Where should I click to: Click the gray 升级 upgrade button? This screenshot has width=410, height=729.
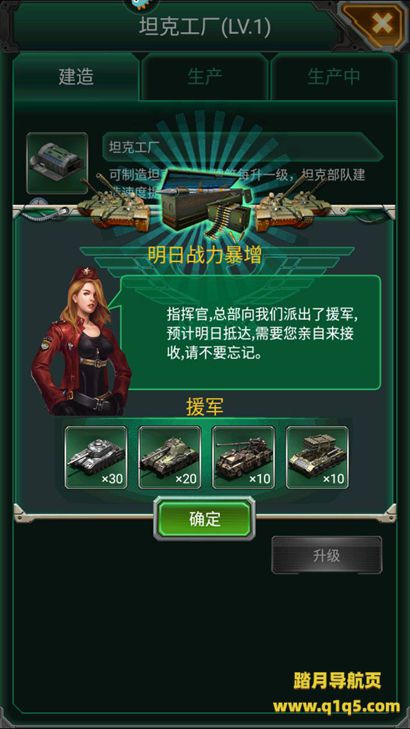[x=327, y=555]
